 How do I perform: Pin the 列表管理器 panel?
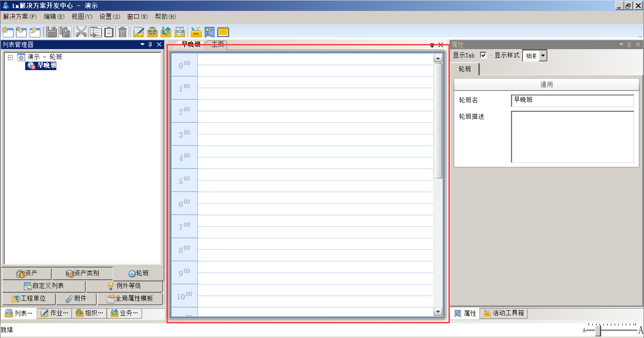point(150,45)
